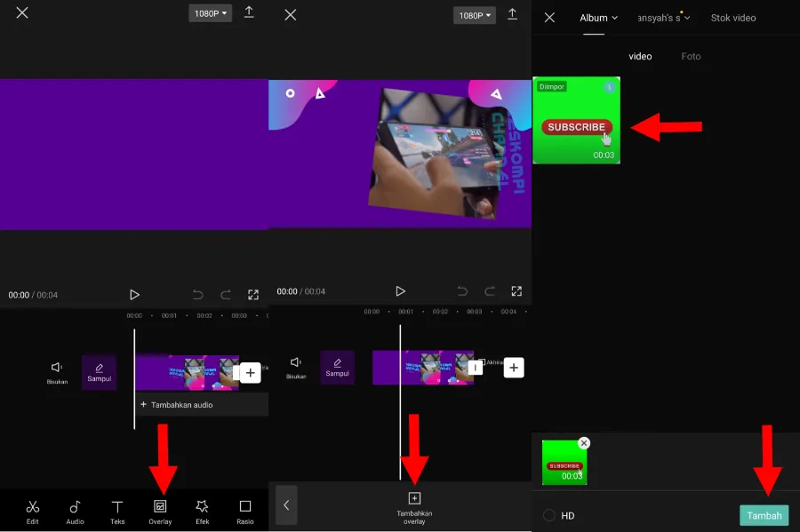Open the Teks tool in the left editor

[x=117, y=512]
